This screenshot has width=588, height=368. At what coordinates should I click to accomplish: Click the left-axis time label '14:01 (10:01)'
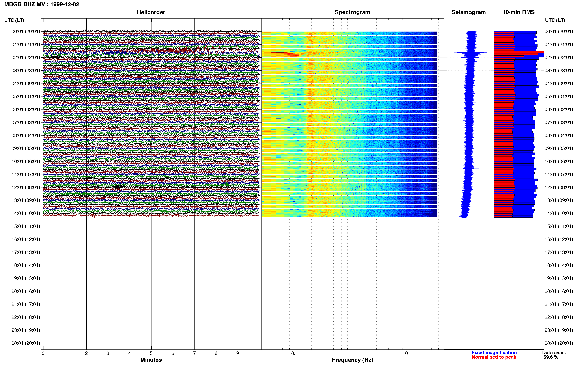pos(26,213)
